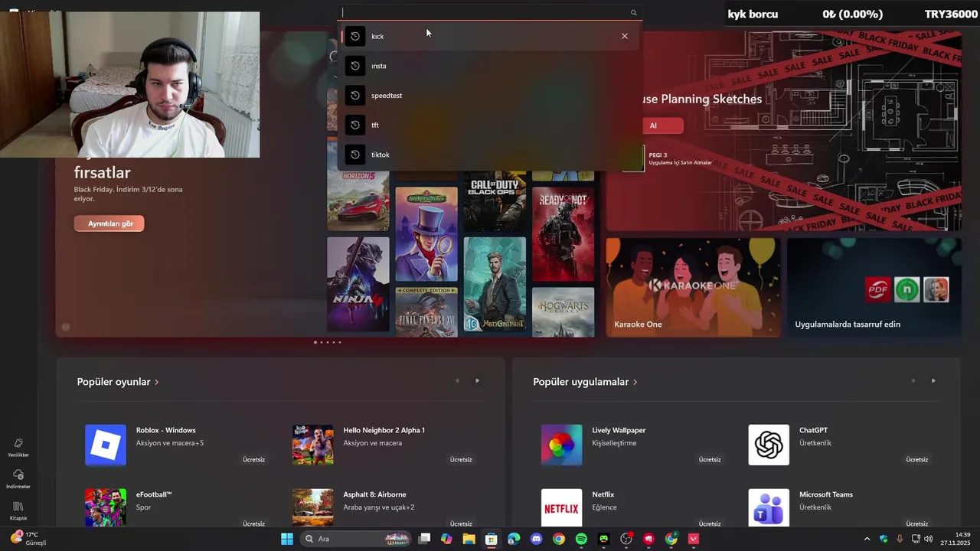The height and width of the screenshot is (551, 980).
Task: Open Lively Wallpaper app icon
Action: (x=561, y=445)
